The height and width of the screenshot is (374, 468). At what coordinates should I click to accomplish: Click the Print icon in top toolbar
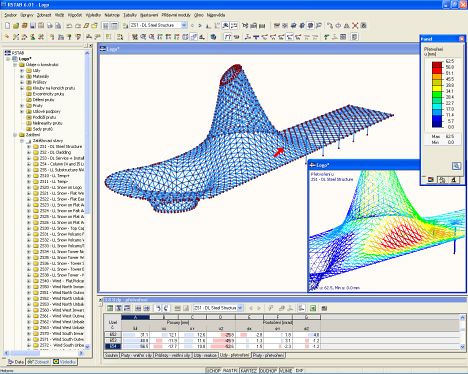click(x=49, y=25)
